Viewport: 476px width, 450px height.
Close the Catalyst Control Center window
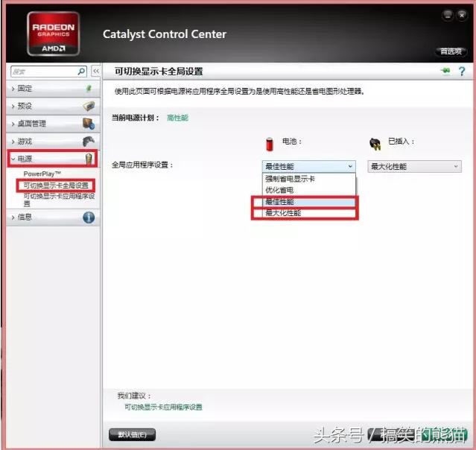(462, 15)
